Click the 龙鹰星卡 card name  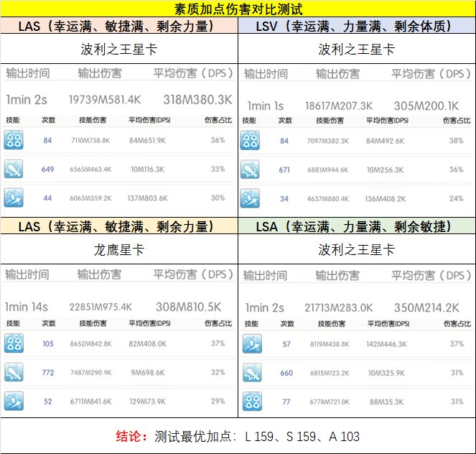pyautogui.click(x=118, y=250)
